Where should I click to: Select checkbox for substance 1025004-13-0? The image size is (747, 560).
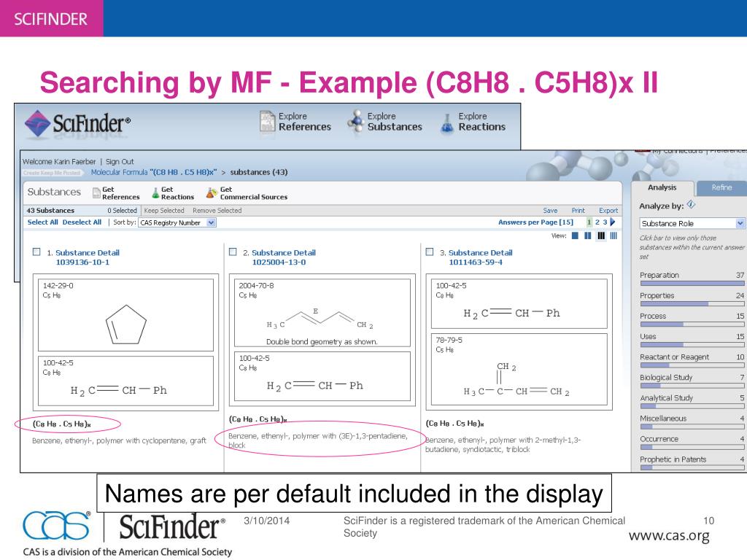tap(233, 252)
